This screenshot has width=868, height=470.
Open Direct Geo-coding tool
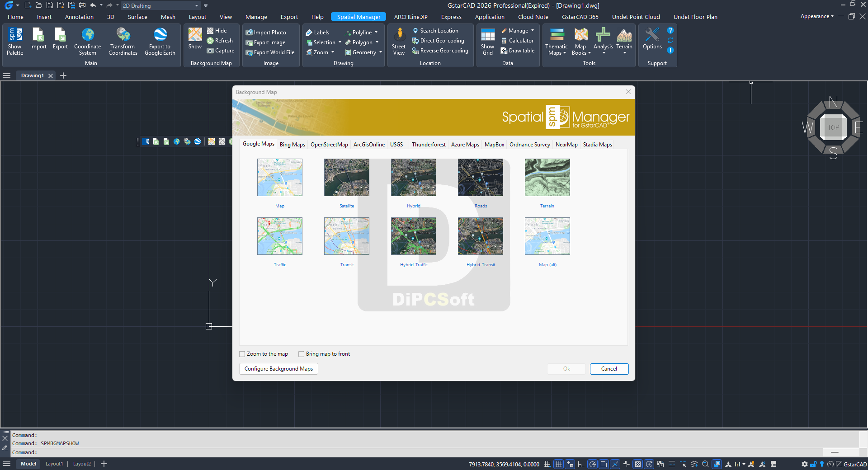point(438,41)
